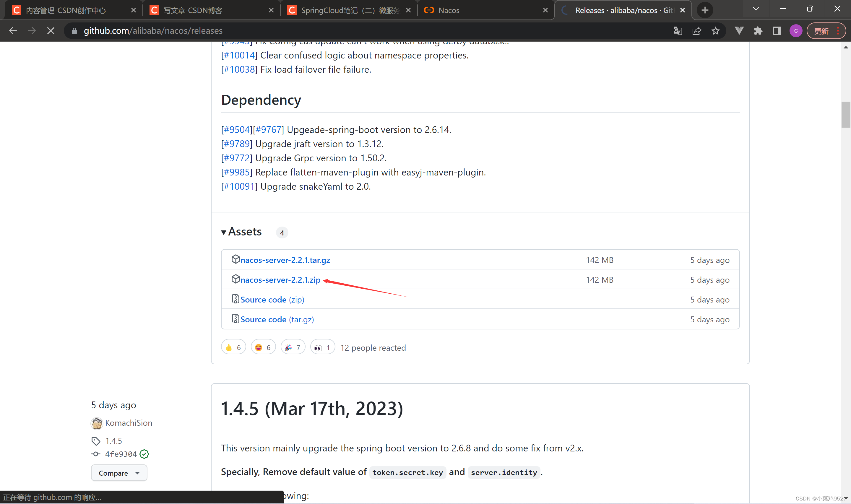Click the 更新 update button

point(826,31)
